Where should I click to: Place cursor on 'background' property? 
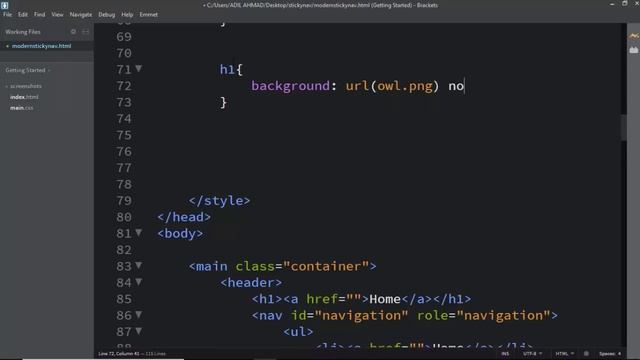pyautogui.click(x=290, y=86)
